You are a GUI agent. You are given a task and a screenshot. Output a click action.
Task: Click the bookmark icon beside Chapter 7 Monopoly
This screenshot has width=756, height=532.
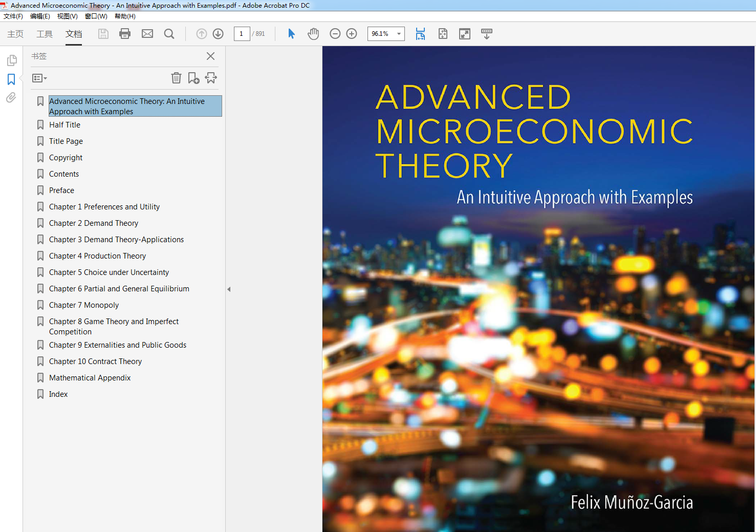coord(40,305)
